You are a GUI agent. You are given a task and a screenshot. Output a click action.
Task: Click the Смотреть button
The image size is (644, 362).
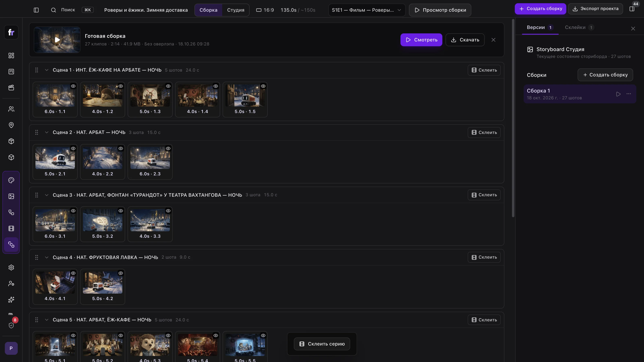pos(421,40)
